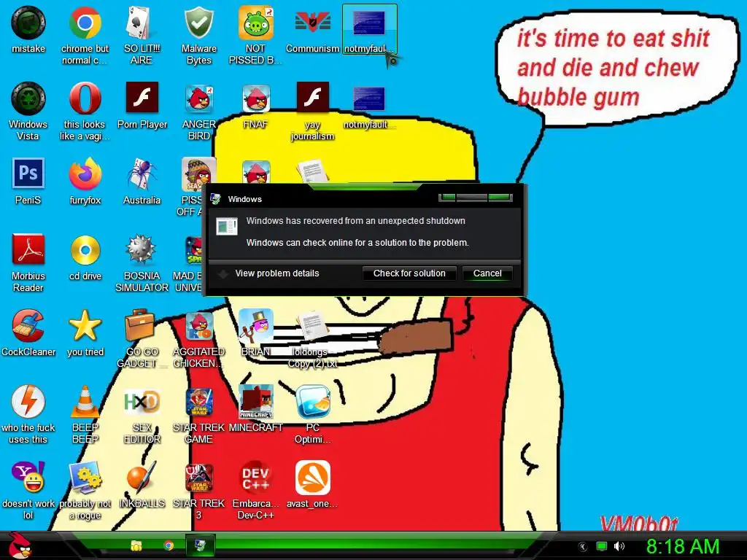Viewport: 747px width, 560px height.
Task: Cancel the Windows recovery dialog
Action: click(x=487, y=273)
